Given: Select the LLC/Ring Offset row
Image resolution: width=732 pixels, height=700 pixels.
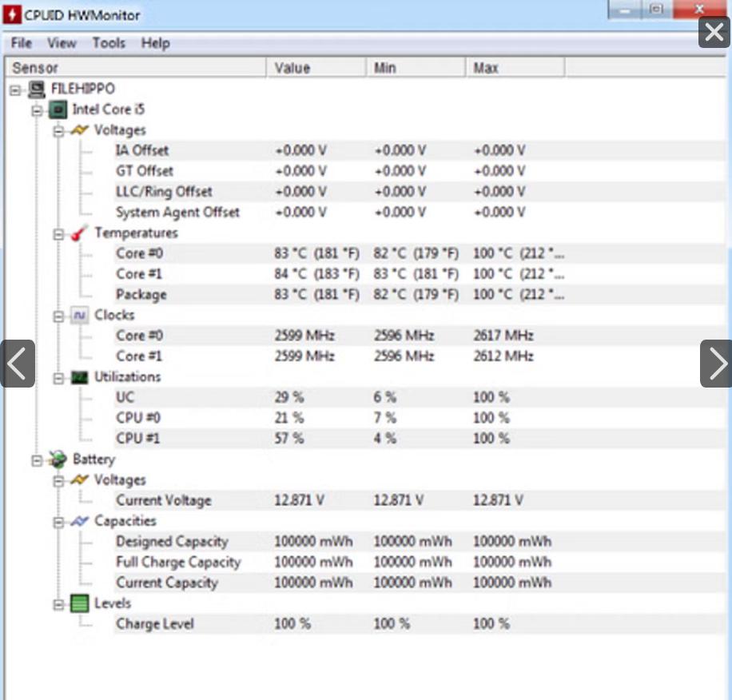Looking at the screenshot, I should coord(420,192).
